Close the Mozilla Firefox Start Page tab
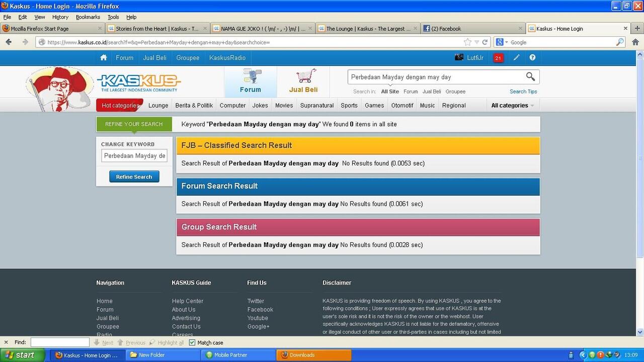The image size is (644, 362). (x=100, y=29)
